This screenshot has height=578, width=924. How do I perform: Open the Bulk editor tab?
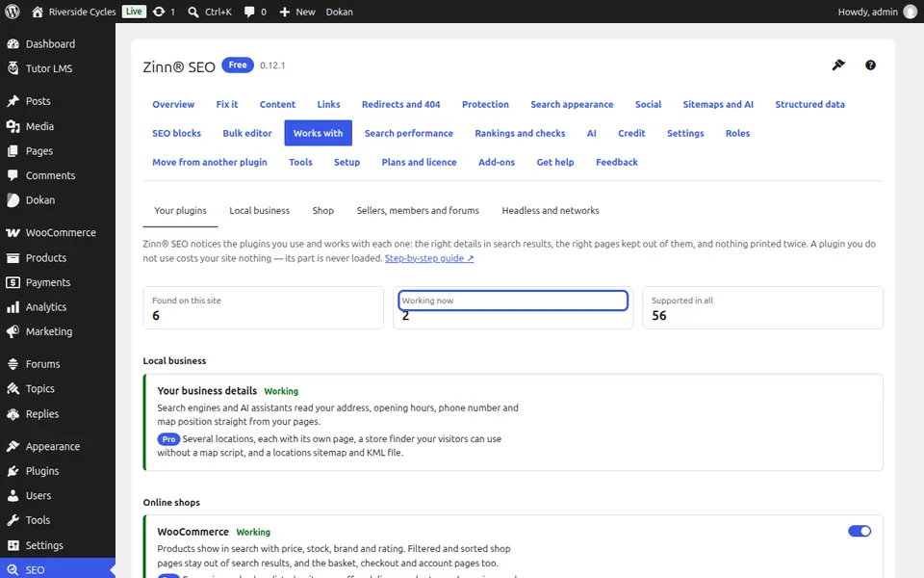tap(247, 133)
